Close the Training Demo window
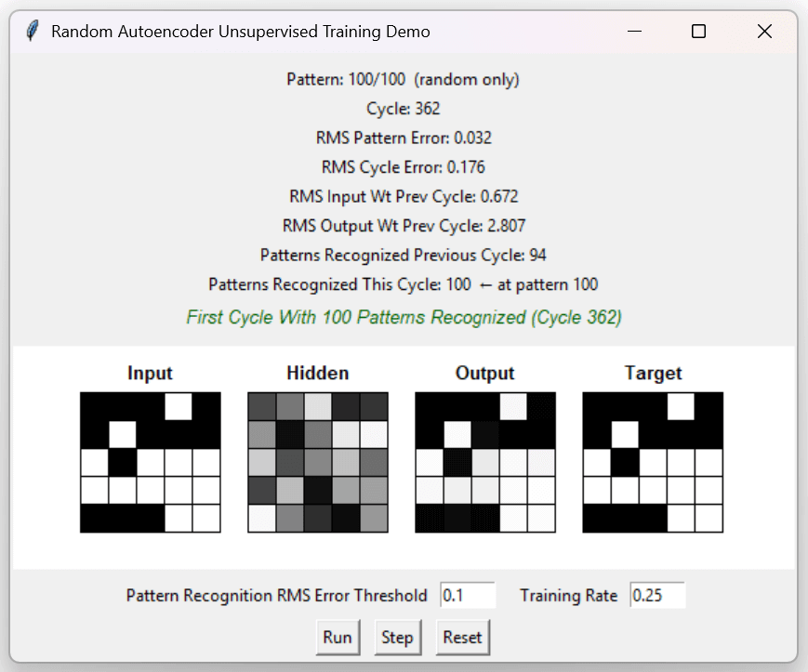Image resolution: width=808 pixels, height=672 pixels. (764, 32)
